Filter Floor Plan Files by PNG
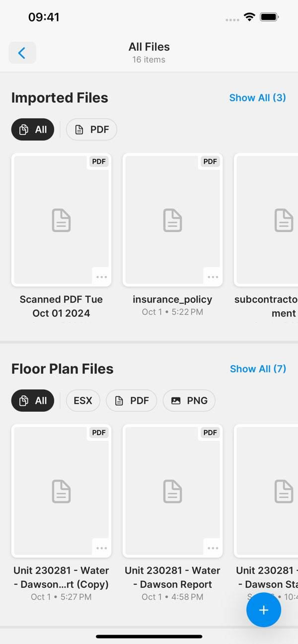Image resolution: width=298 pixels, height=644 pixels. click(189, 400)
